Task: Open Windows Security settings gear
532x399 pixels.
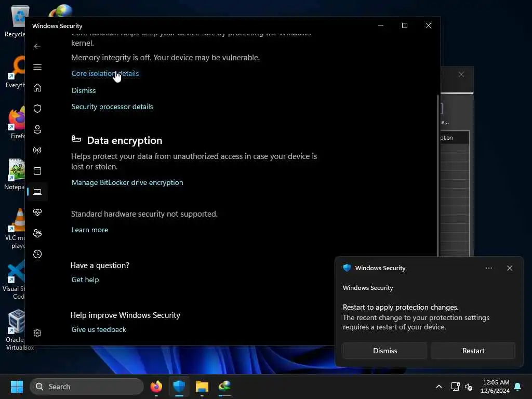Action: pos(37,333)
